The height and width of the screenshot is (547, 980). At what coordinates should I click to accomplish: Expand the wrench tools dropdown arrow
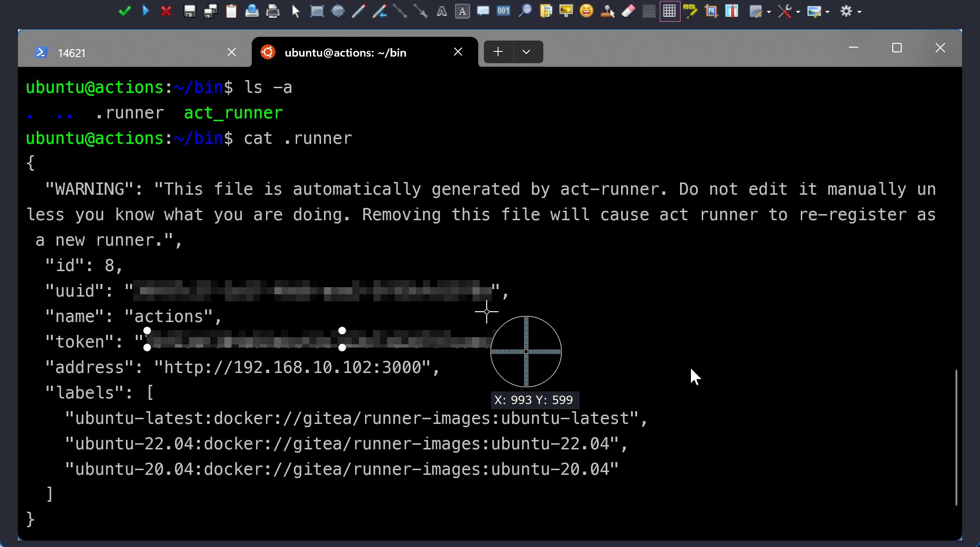click(x=798, y=12)
